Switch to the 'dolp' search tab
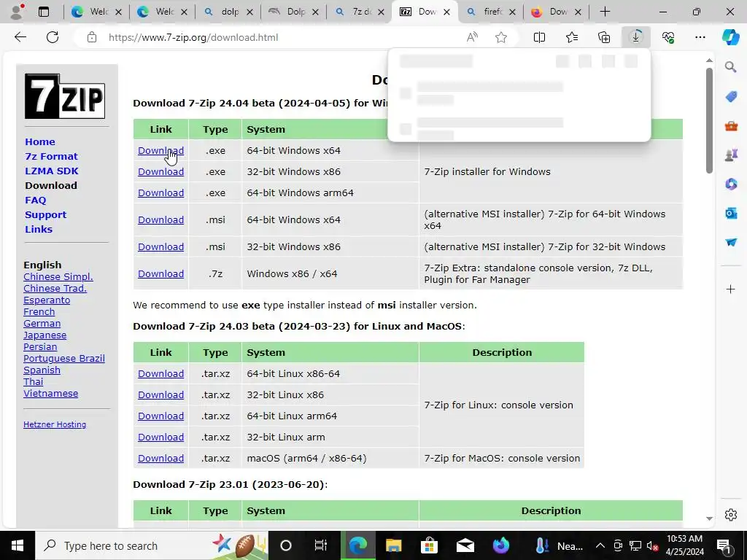This screenshot has width=747, height=560. [228, 12]
